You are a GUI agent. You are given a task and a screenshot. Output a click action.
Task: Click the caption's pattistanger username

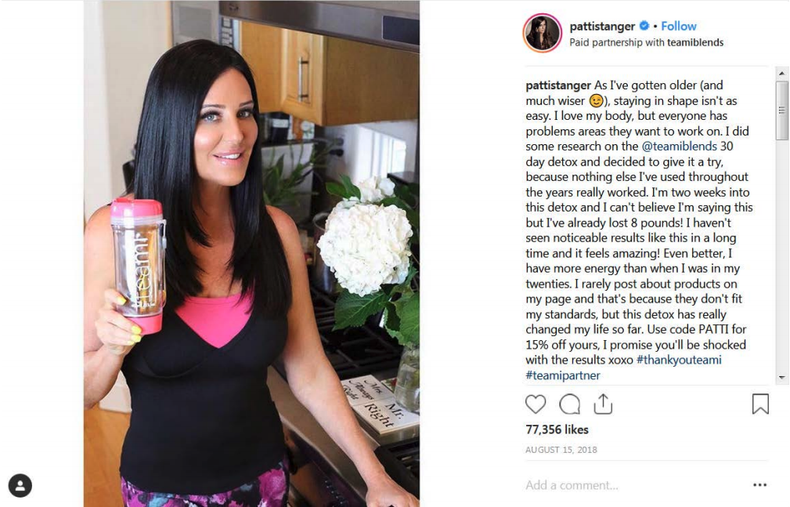tap(558, 85)
